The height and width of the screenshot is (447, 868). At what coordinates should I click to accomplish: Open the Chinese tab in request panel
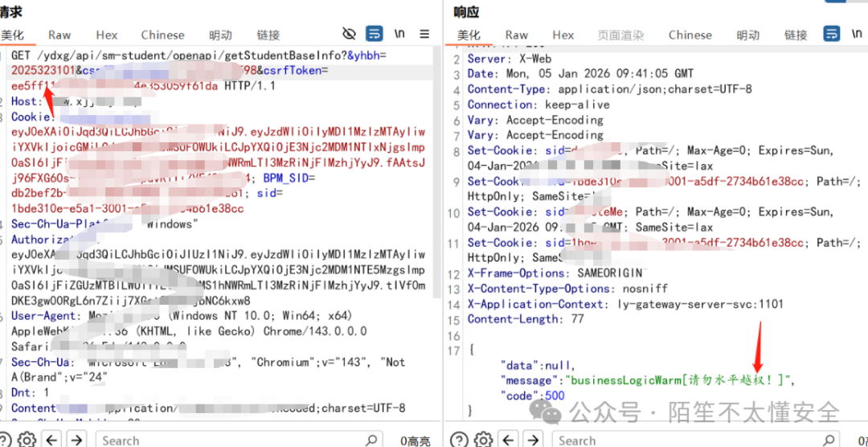pos(162,35)
